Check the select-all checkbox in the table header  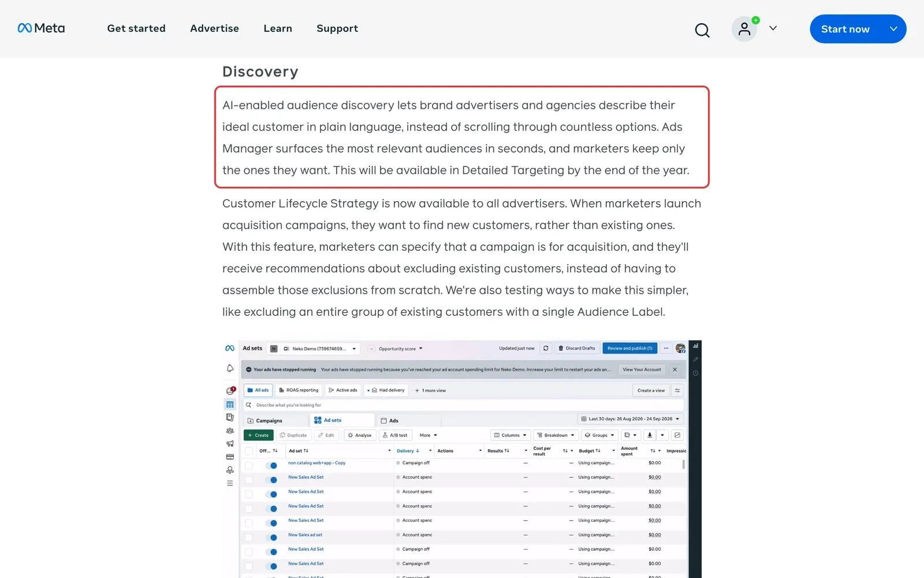click(x=249, y=451)
